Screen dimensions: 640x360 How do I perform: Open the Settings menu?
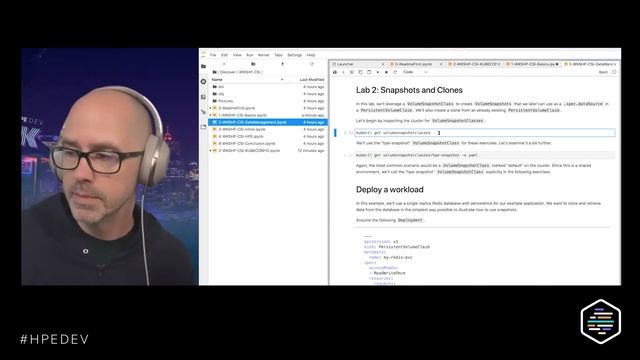coord(294,55)
